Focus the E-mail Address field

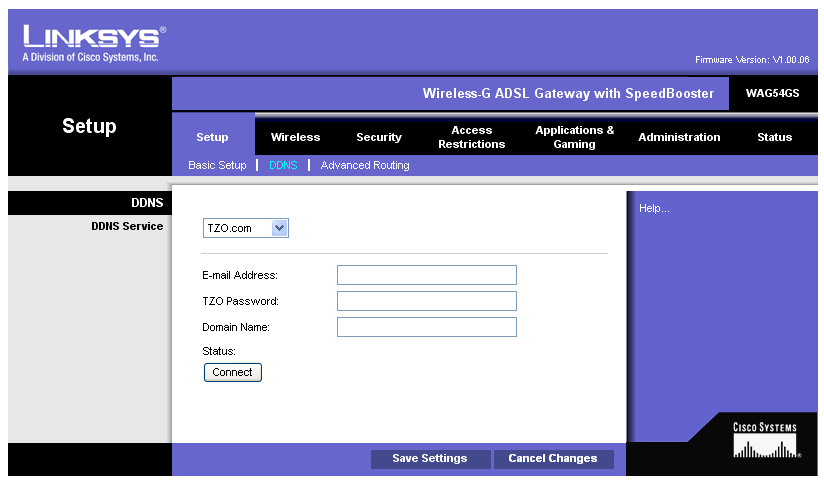click(x=427, y=275)
